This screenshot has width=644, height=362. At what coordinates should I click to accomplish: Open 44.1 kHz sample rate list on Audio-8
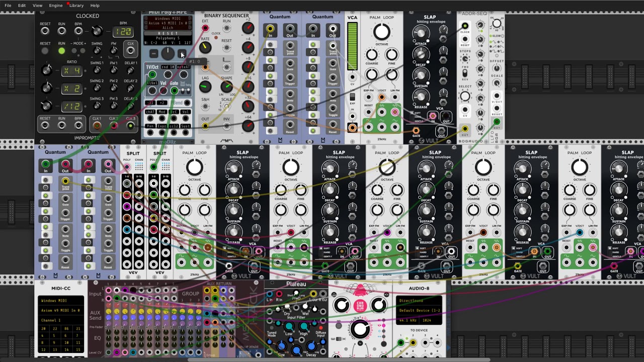[x=408, y=320]
